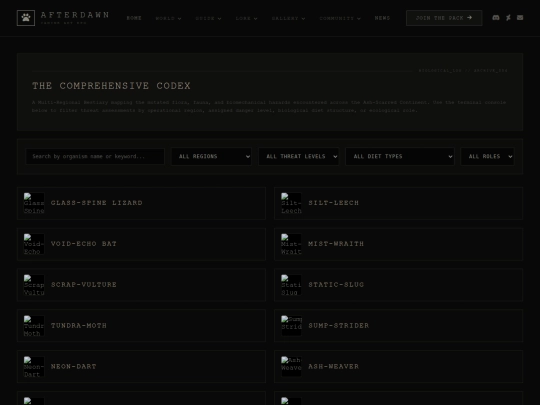Open the Void-Echo Bat name text
The height and width of the screenshot is (405, 540).
point(84,244)
